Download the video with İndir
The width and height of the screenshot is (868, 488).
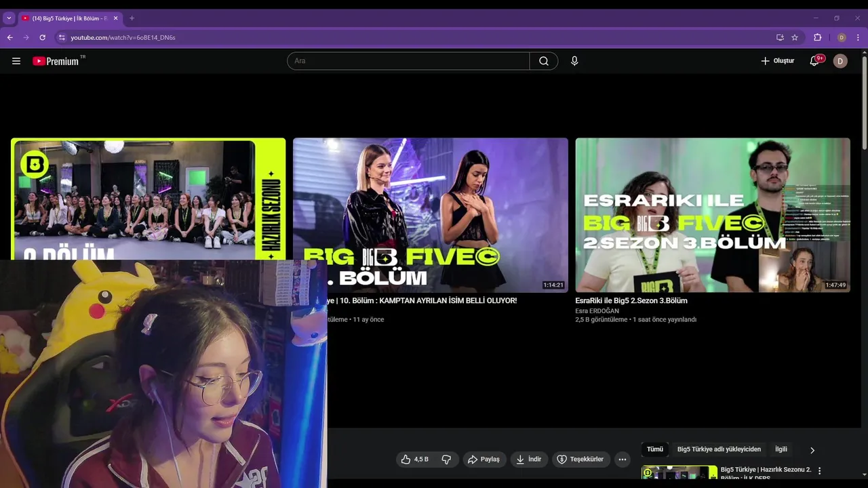click(x=528, y=460)
